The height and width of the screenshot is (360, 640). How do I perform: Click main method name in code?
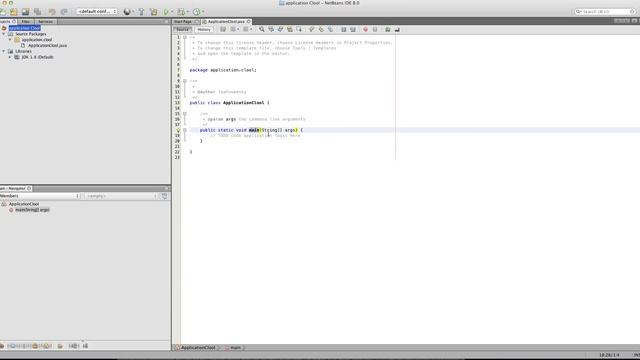coord(254,130)
